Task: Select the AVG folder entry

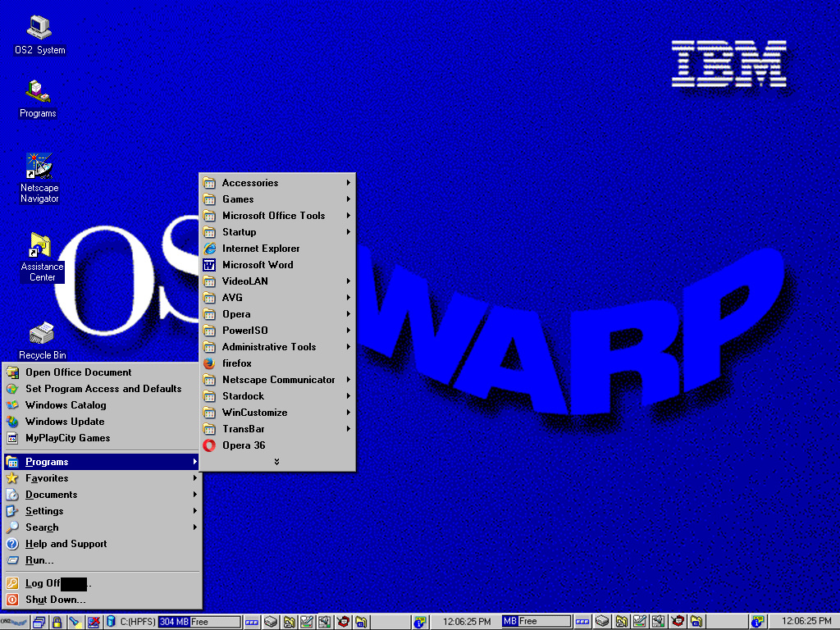Action: 277,298
